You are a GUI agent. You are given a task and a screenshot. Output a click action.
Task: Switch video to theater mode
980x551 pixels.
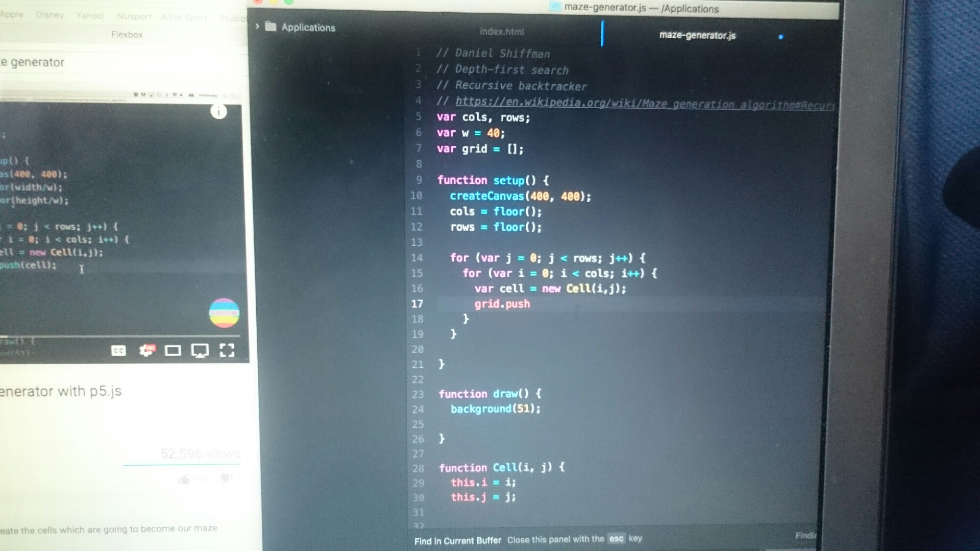point(172,351)
